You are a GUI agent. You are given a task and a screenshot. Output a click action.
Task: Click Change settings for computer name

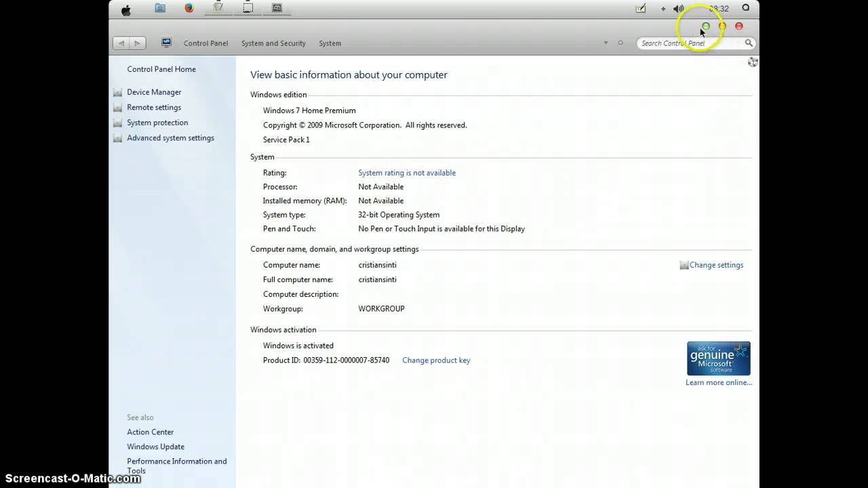[x=716, y=265]
